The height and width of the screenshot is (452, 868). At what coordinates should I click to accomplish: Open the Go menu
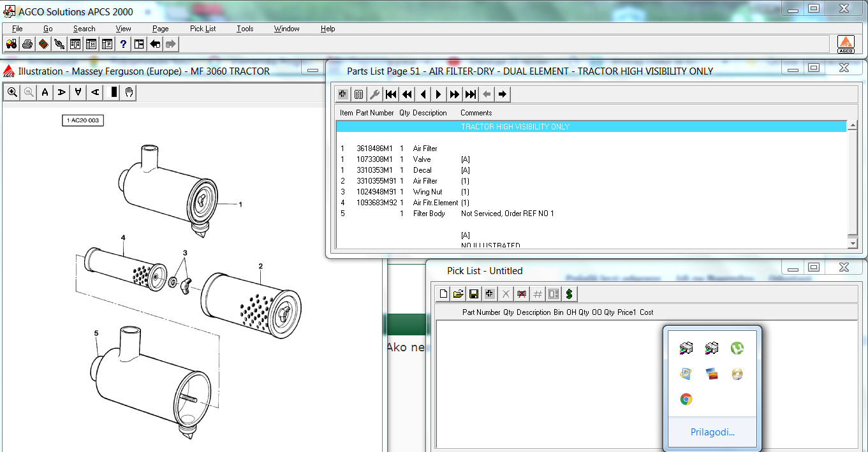[48, 29]
